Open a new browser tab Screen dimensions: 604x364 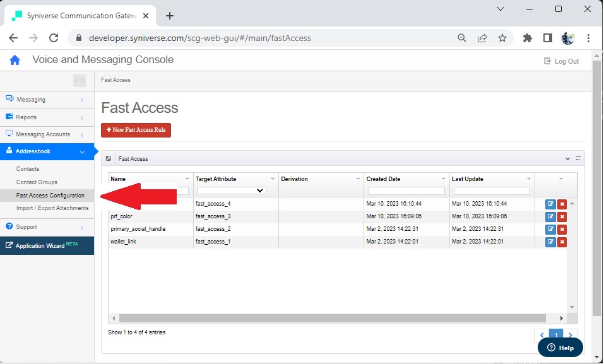tap(170, 16)
